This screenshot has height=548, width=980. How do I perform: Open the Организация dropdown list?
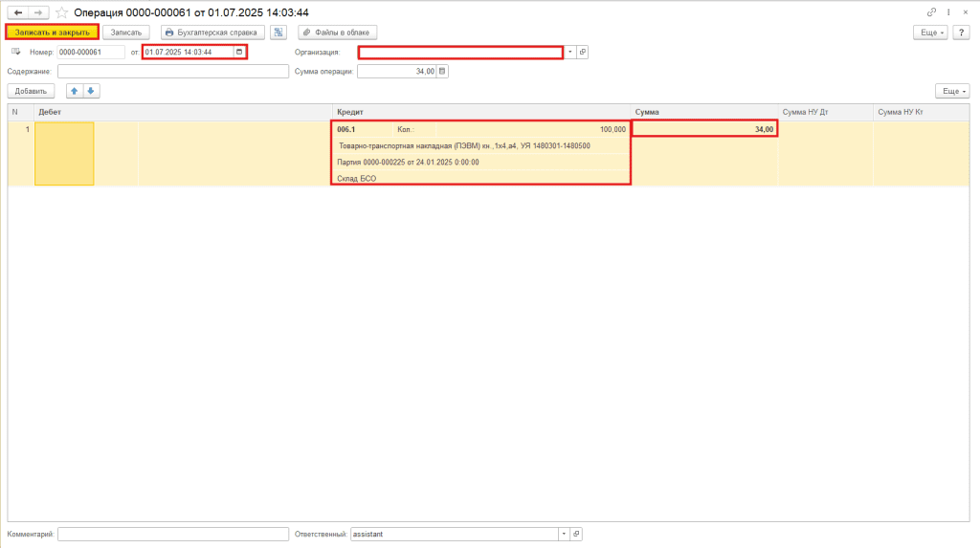[x=570, y=52]
